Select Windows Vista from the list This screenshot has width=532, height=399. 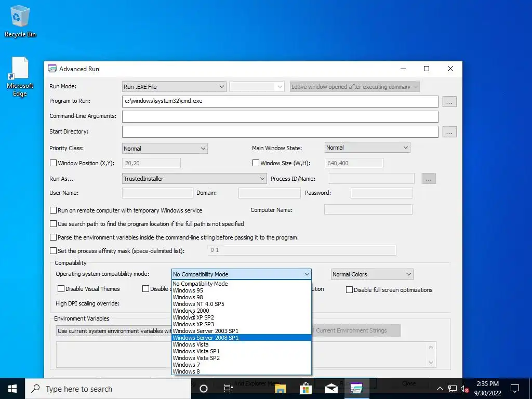tap(241, 344)
